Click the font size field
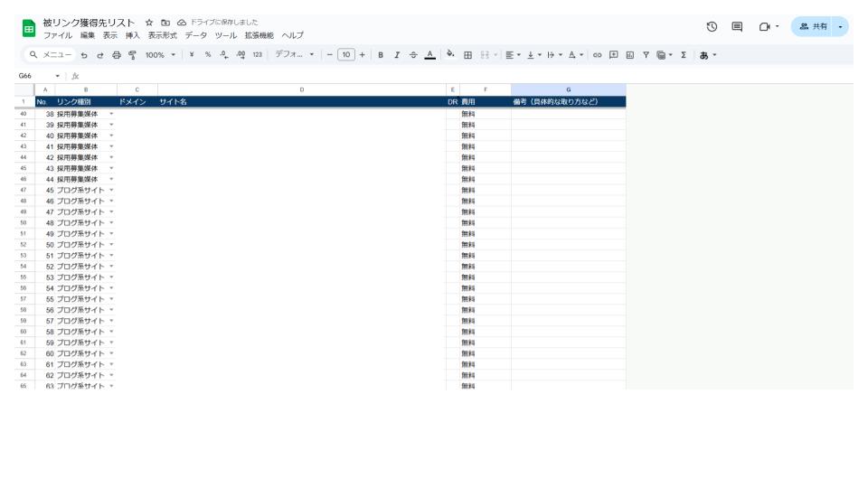Viewport: 868px width, 488px height. click(x=346, y=55)
